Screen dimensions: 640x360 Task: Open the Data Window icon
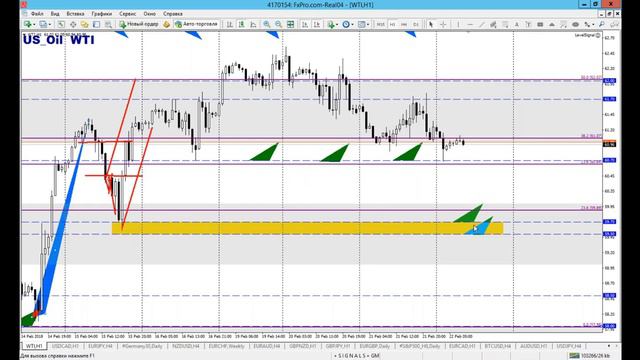tap(73, 24)
